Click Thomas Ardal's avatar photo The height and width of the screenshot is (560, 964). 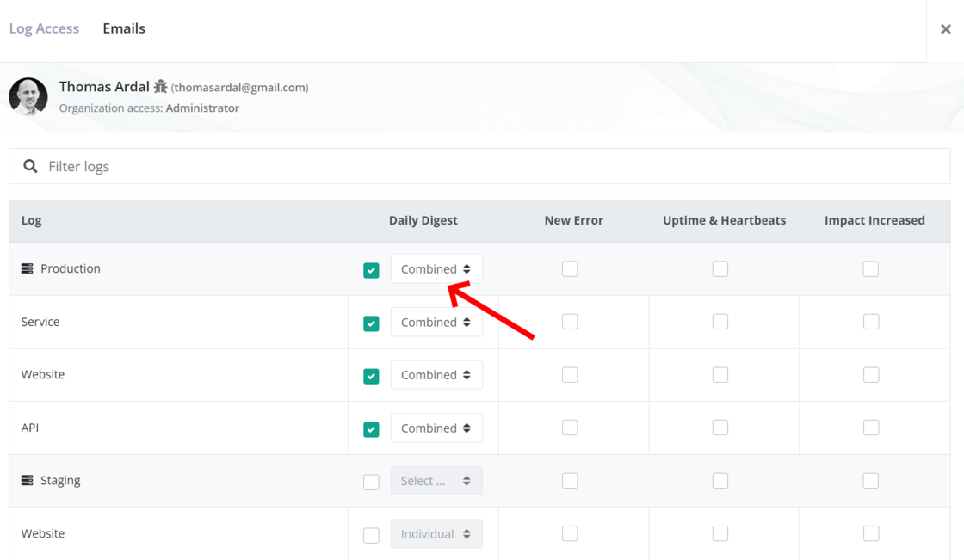(28, 96)
